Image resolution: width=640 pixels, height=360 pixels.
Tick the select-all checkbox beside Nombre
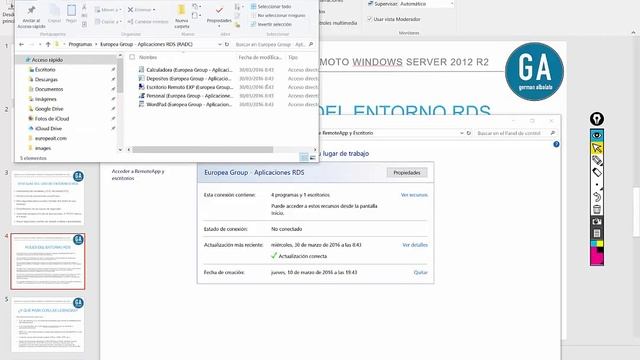pos(132,57)
